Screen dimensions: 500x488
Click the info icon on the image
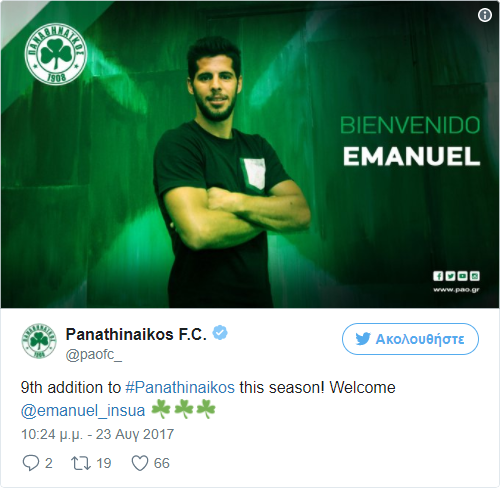point(485,15)
